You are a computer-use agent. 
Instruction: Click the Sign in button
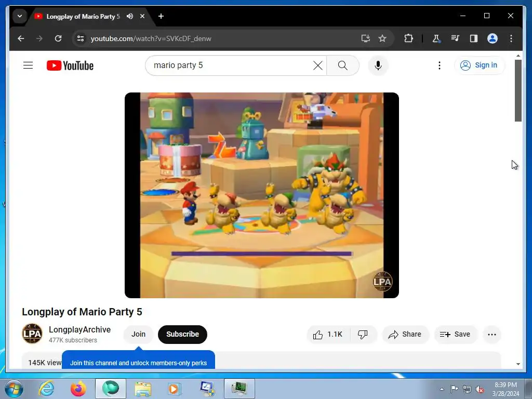point(479,65)
